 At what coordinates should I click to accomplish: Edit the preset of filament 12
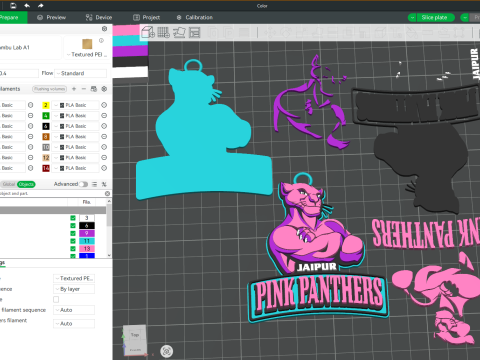104,158
